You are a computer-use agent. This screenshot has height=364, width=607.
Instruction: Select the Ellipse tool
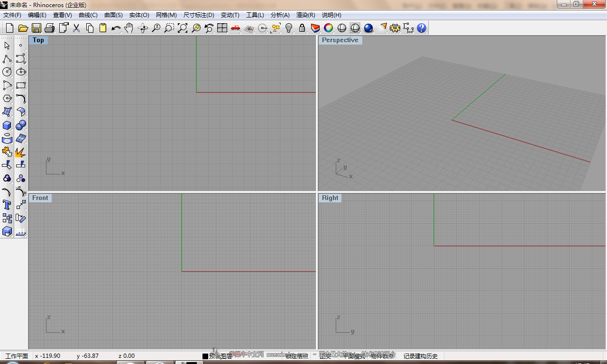pos(21,72)
